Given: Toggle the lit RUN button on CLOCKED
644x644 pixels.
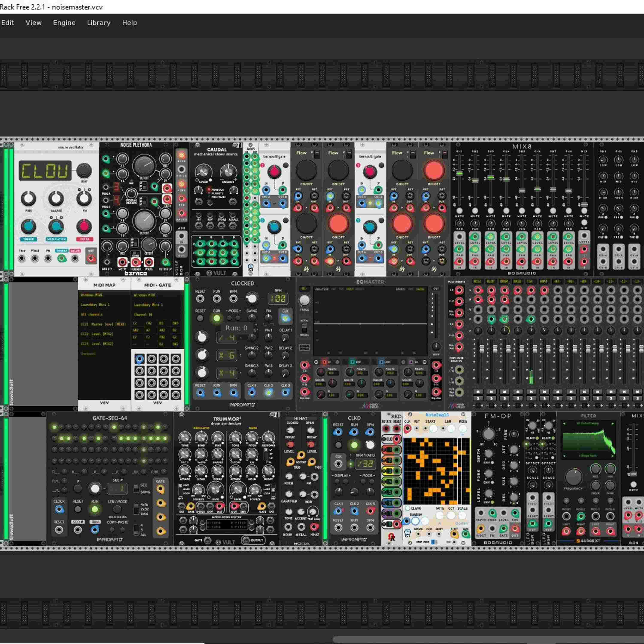Looking at the screenshot, I should [x=217, y=318].
